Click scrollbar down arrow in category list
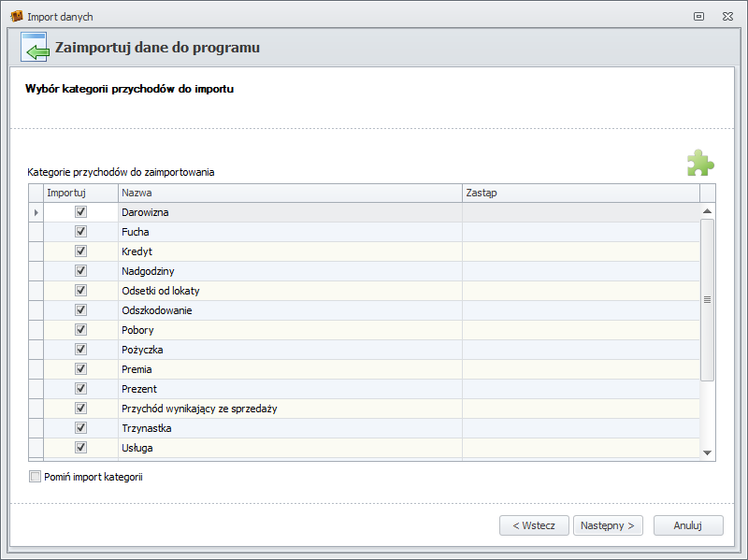Viewport: 748px width, 560px height. pos(708,452)
